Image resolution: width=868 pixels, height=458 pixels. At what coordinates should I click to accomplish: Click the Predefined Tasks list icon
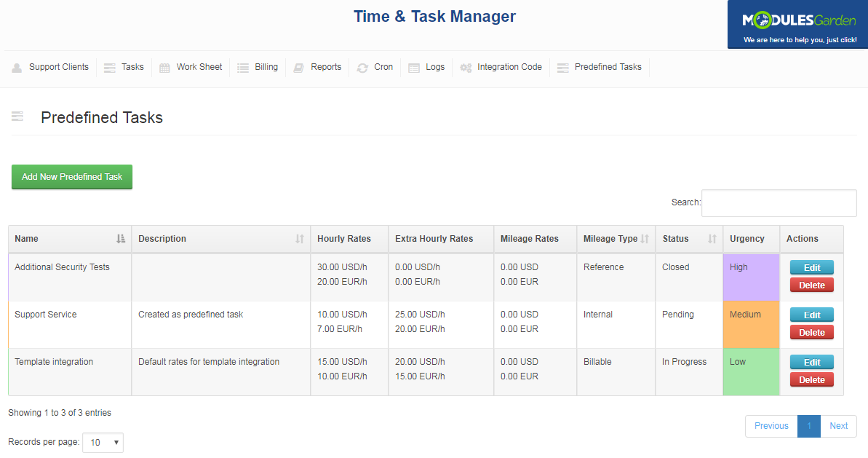click(562, 67)
